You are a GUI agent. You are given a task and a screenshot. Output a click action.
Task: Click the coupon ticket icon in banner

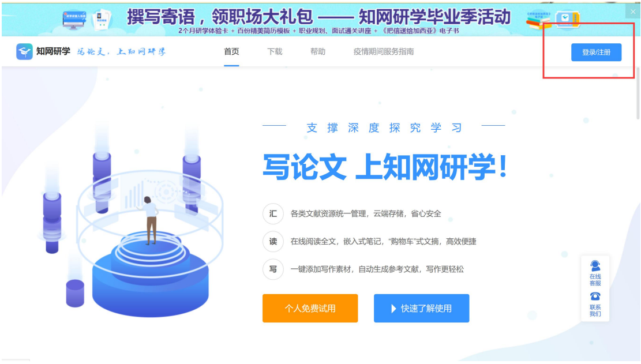568,19
